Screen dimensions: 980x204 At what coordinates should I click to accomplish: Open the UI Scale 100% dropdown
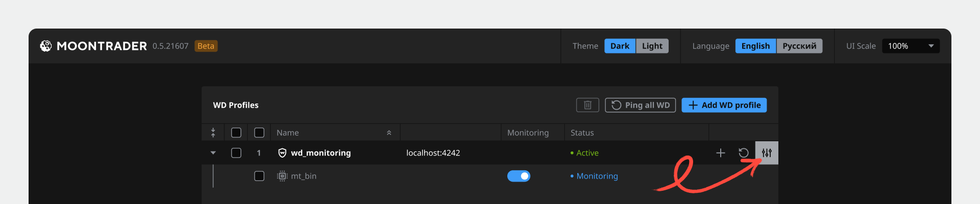click(911, 46)
